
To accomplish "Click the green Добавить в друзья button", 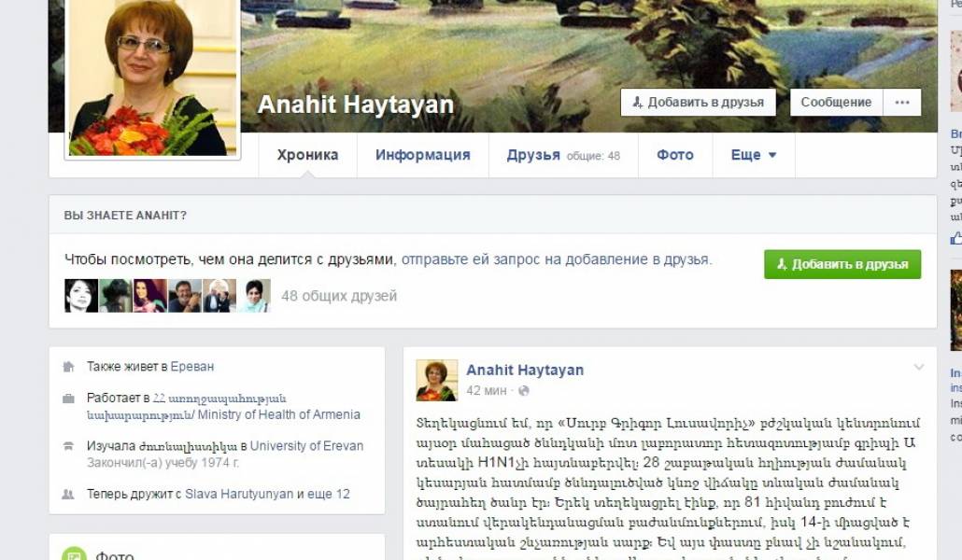I will coord(842,264).
